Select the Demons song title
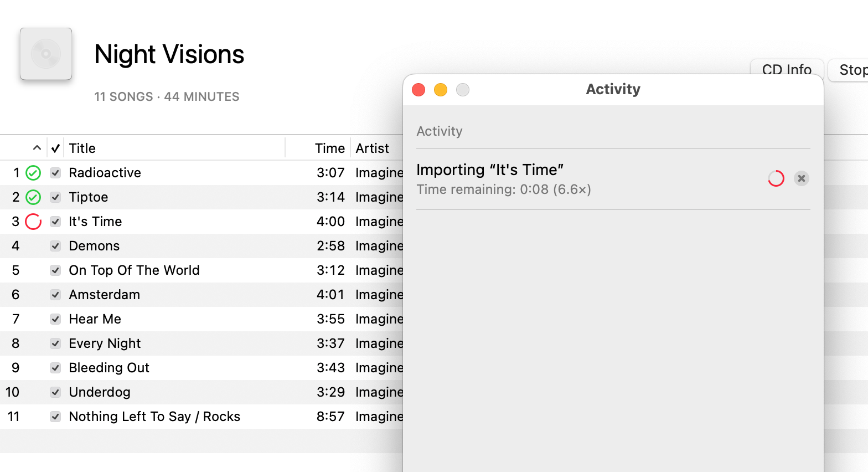 (x=94, y=246)
